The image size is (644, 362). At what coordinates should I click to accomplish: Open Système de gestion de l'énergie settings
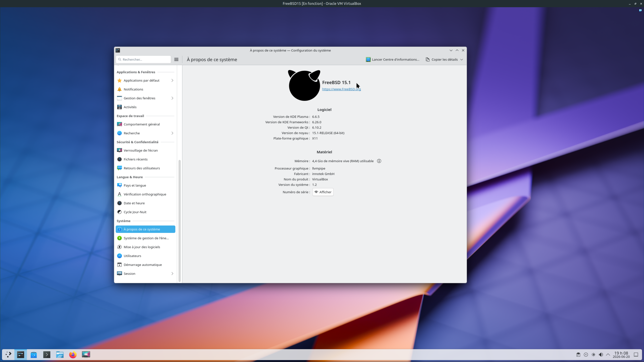145,238
